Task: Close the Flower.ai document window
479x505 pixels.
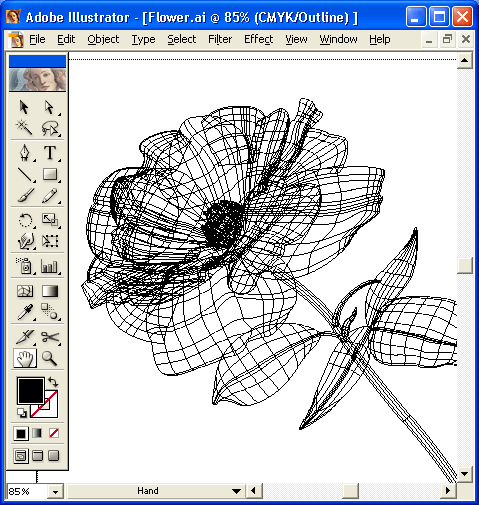Action: click(x=466, y=40)
